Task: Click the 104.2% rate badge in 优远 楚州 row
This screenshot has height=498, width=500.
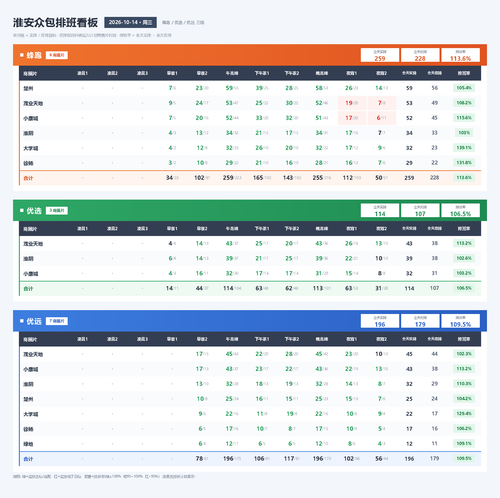Action: tap(464, 399)
